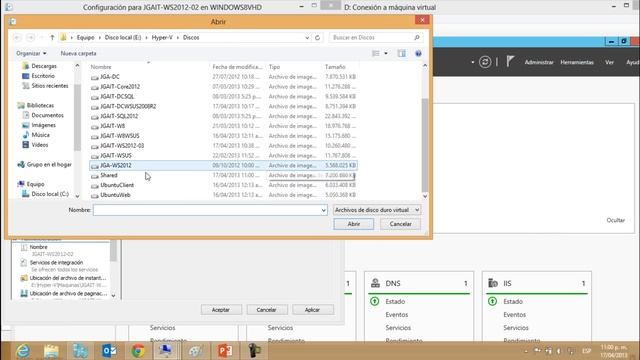Open Sitios recientes in navigation pane
The height and width of the screenshot is (360, 640).
click(x=45, y=86)
